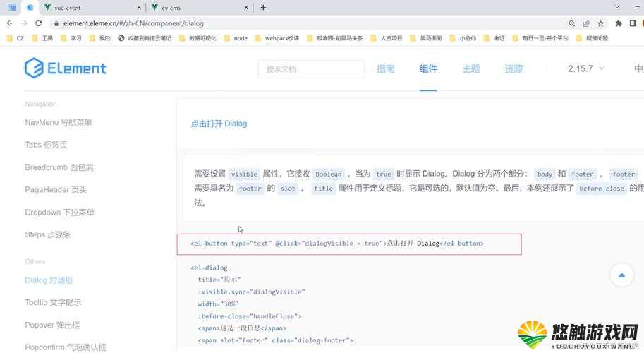Open a new tab with the plus button

[x=263, y=7]
